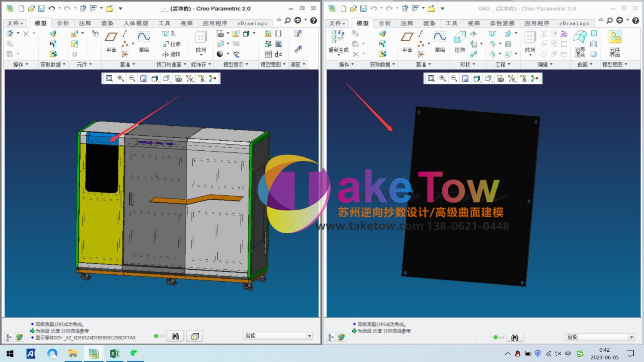The image size is (644, 362).
Task: Click Repaint icon in right viewport toolbar
Action: pyautogui.click(x=465, y=79)
